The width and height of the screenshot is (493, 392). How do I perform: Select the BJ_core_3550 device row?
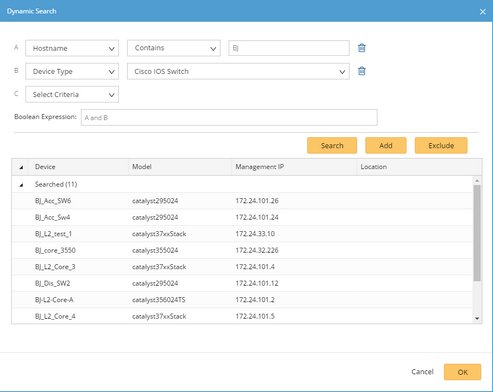pos(242,250)
